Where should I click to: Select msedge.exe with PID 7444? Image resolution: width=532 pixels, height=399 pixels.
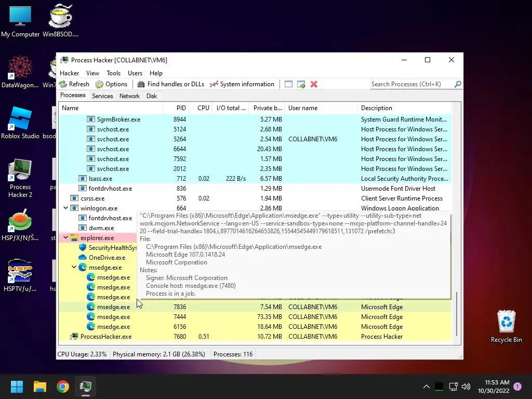coord(255,316)
